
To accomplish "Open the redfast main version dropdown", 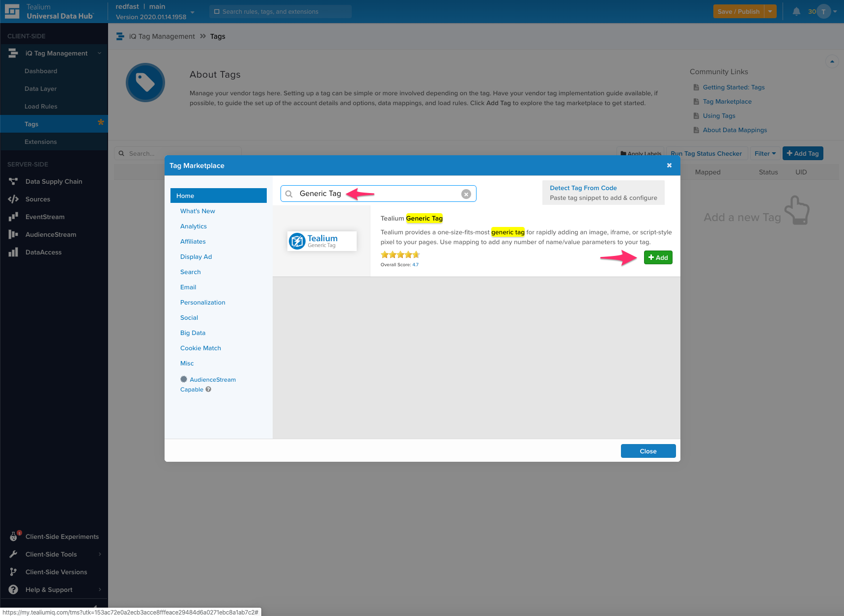I will pos(192,12).
